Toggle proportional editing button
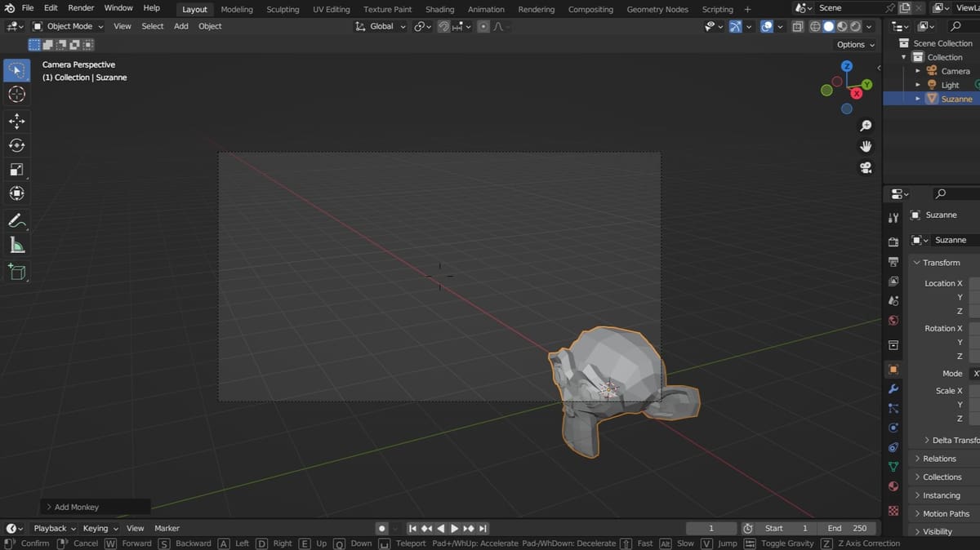Screen dimensions: 980x550 click(483, 26)
